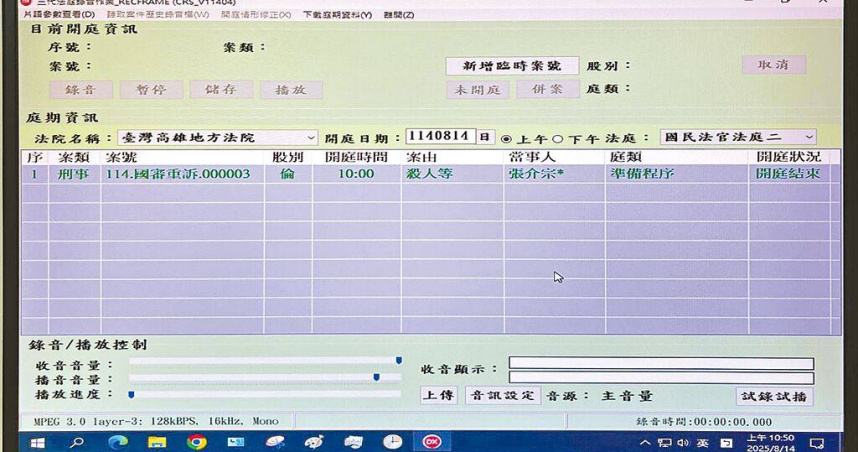Switch the input method indicator 英
The width and height of the screenshot is (858, 452).
703,443
